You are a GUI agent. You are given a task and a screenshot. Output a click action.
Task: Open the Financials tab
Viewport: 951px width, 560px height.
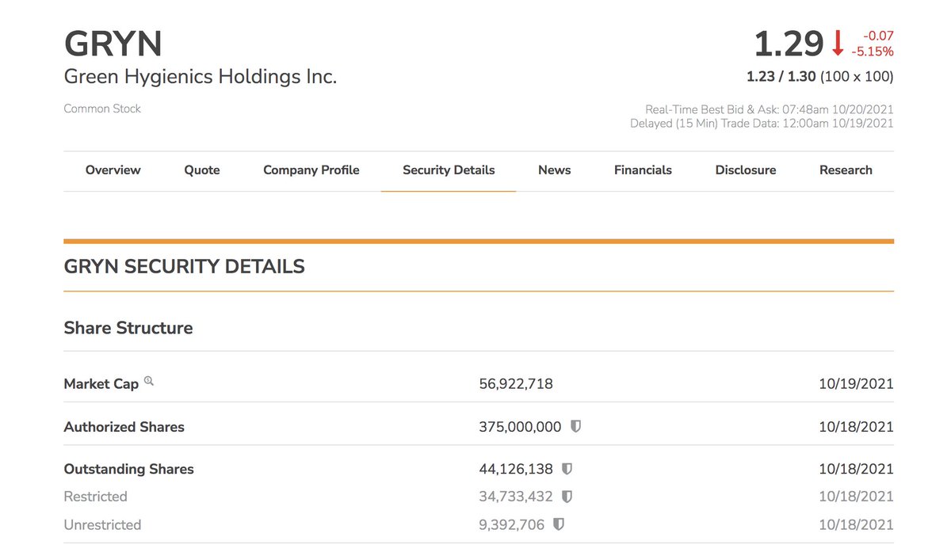point(643,170)
